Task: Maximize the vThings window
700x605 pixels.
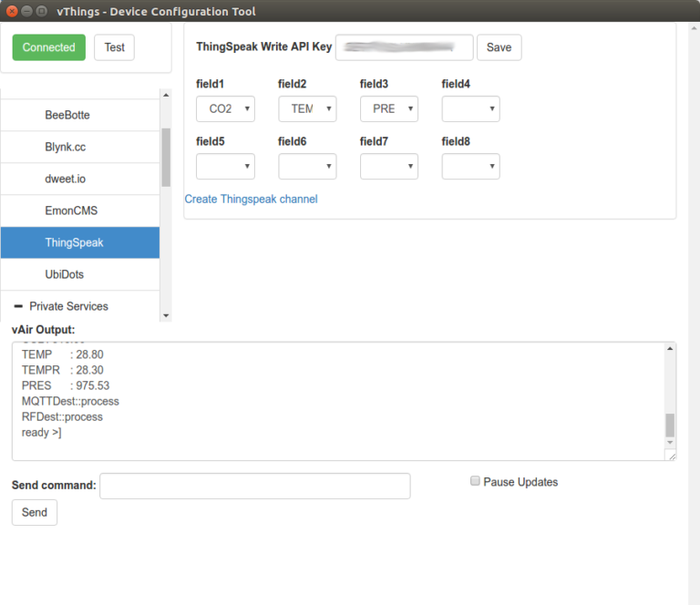Action: pyautogui.click(x=42, y=11)
